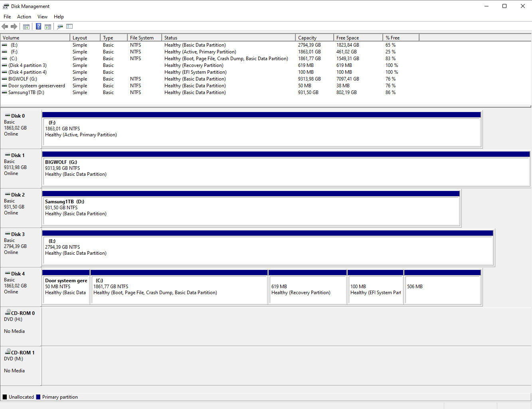The image size is (532, 409).
Task: Click the Forward arrow toolbar icon
Action: pyautogui.click(x=14, y=27)
